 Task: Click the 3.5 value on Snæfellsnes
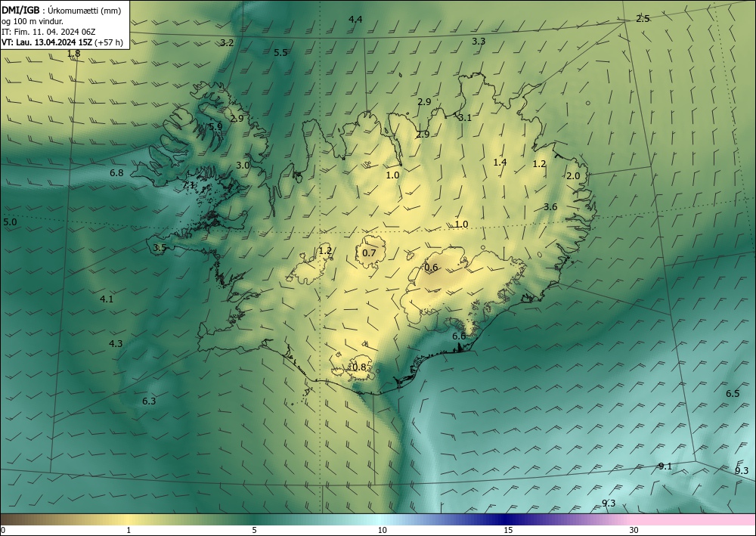(x=160, y=248)
